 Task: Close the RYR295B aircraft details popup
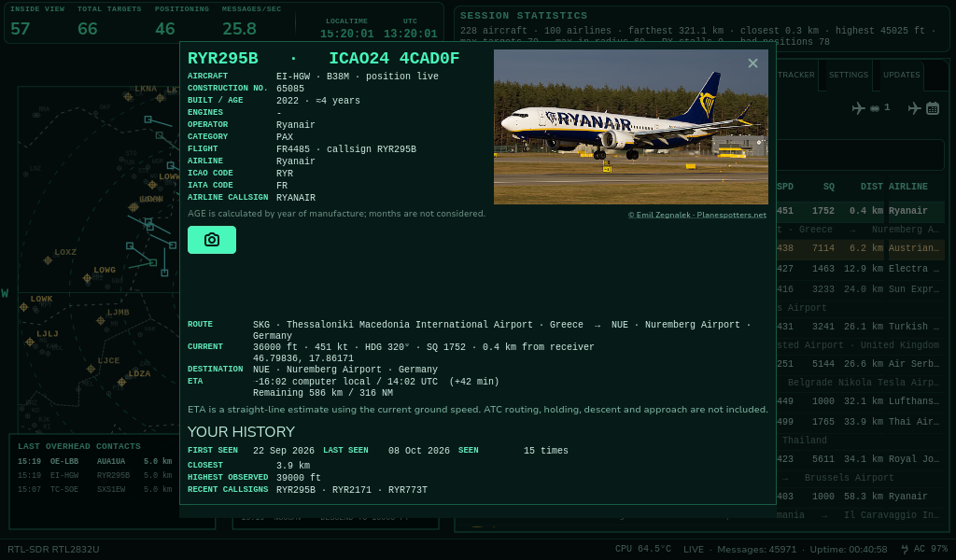pyautogui.click(x=753, y=63)
